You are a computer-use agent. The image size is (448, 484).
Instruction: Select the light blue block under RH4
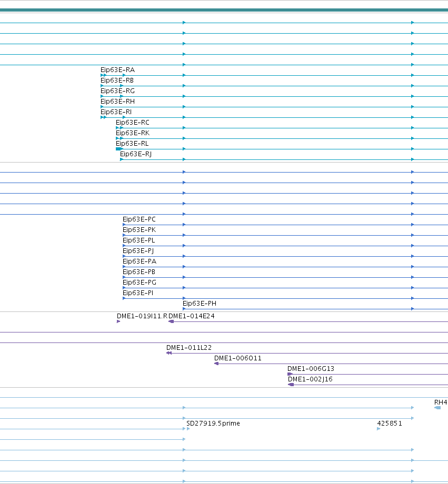coord(437,407)
